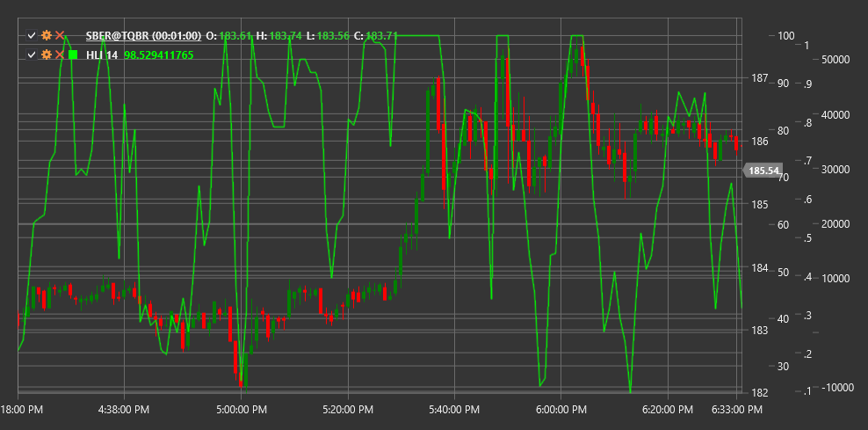Screen dimensions: 868x430
Task: Click the 182 price axis label
Action: 759,393
